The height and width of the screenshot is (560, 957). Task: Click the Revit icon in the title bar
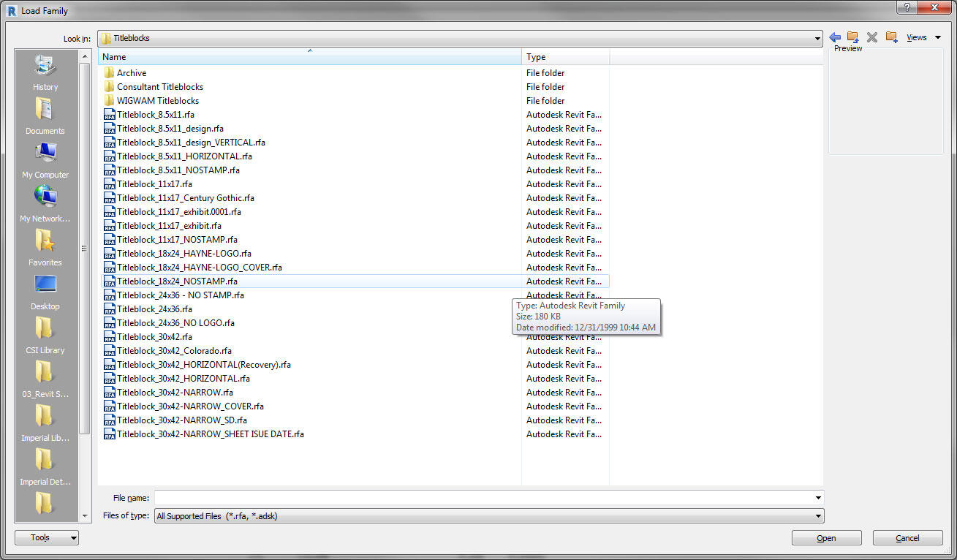pos(12,11)
